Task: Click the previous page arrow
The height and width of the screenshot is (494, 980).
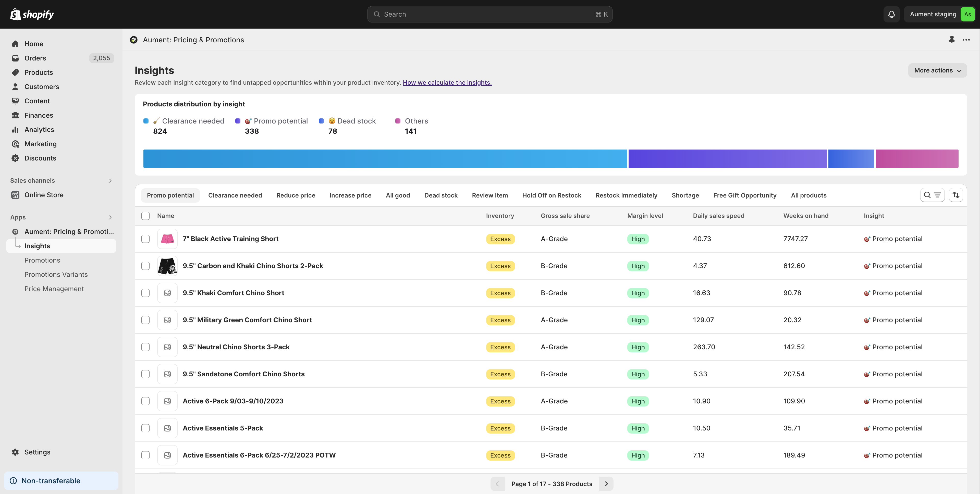Action: (x=497, y=484)
